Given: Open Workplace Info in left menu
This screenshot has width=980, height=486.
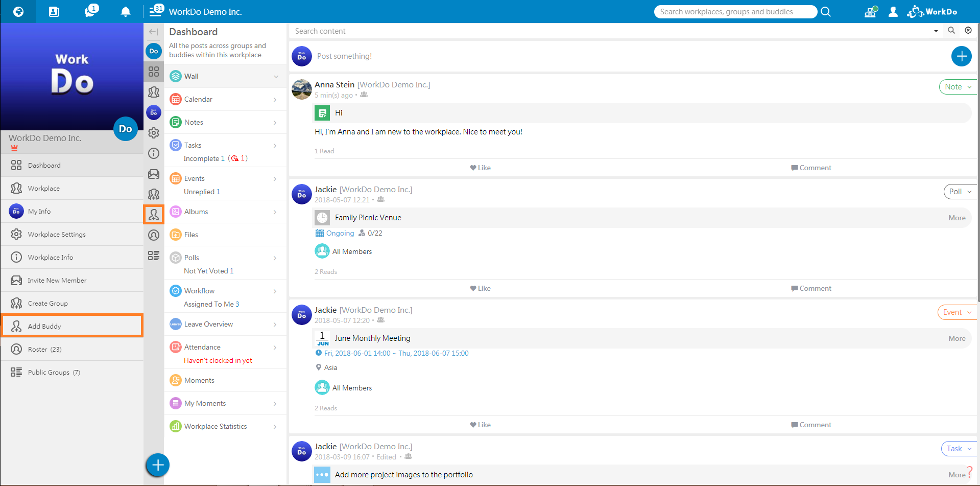Looking at the screenshot, I should (x=72, y=257).
